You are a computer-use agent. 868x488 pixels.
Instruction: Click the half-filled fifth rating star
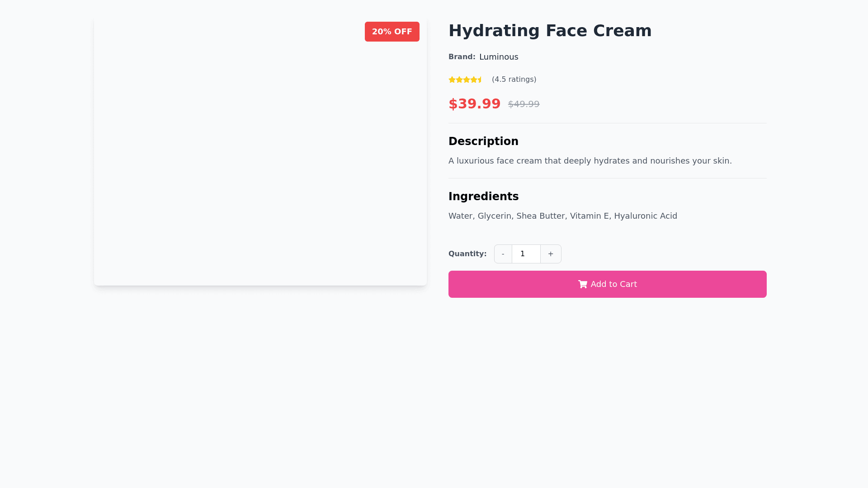coord(480,80)
